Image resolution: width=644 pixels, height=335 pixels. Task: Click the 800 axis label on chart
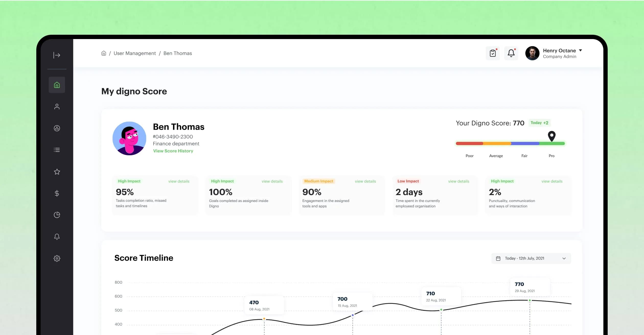(x=118, y=282)
